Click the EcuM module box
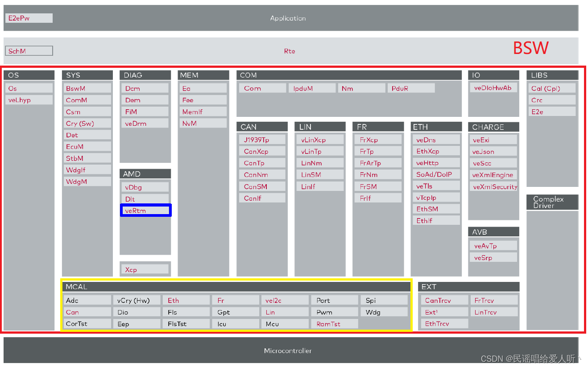 click(x=87, y=146)
